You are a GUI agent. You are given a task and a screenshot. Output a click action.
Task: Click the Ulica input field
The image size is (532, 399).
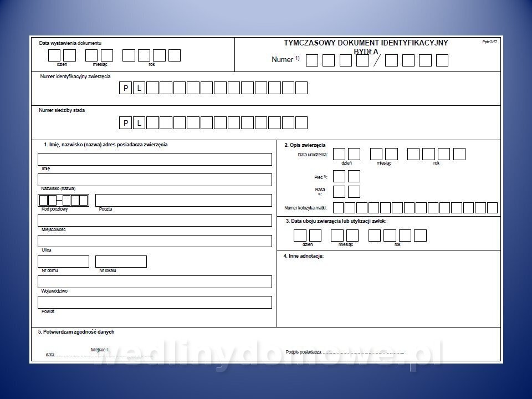tap(155, 241)
